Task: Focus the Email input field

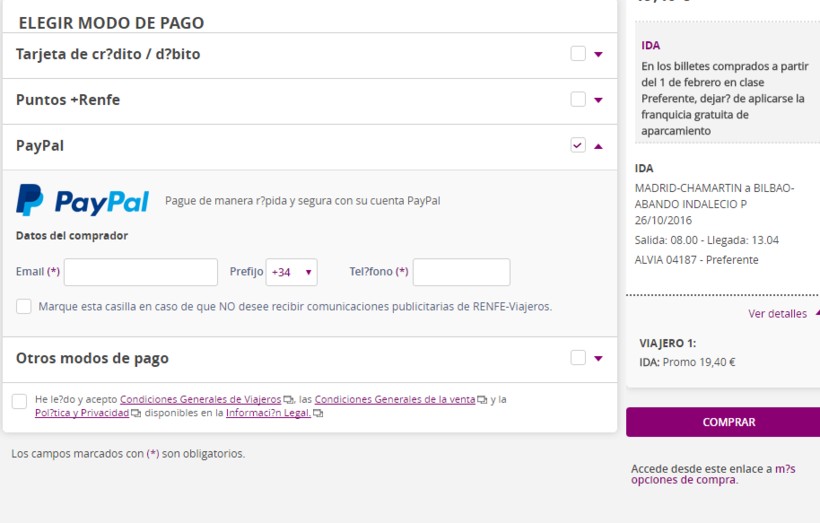Action: [141, 272]
